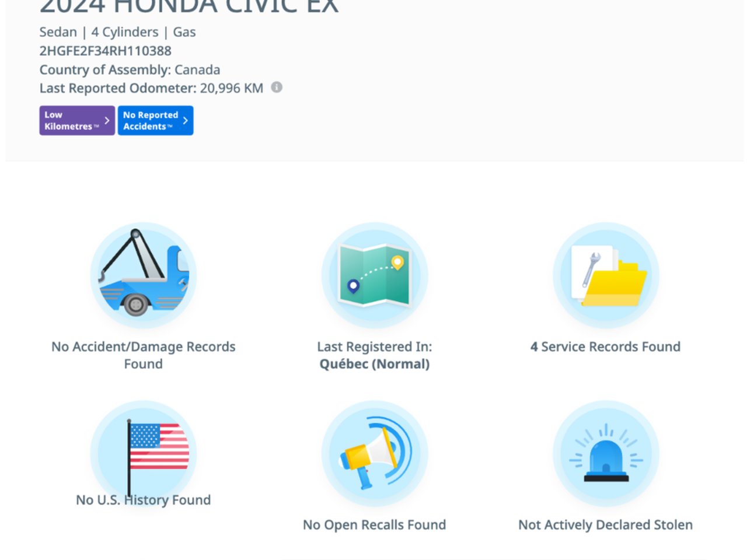Select the Not Actively Declared Stolen label

(x=606, y=525)
